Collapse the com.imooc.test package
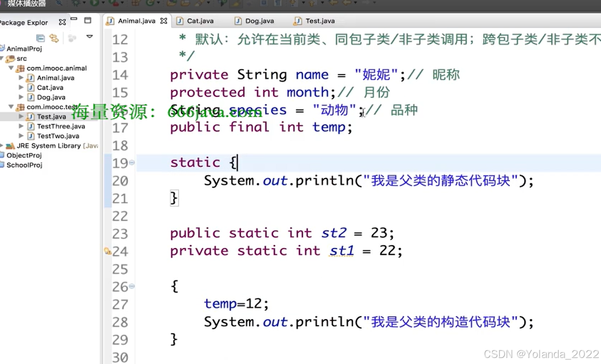The image size is (601, 364). (11, 107)
